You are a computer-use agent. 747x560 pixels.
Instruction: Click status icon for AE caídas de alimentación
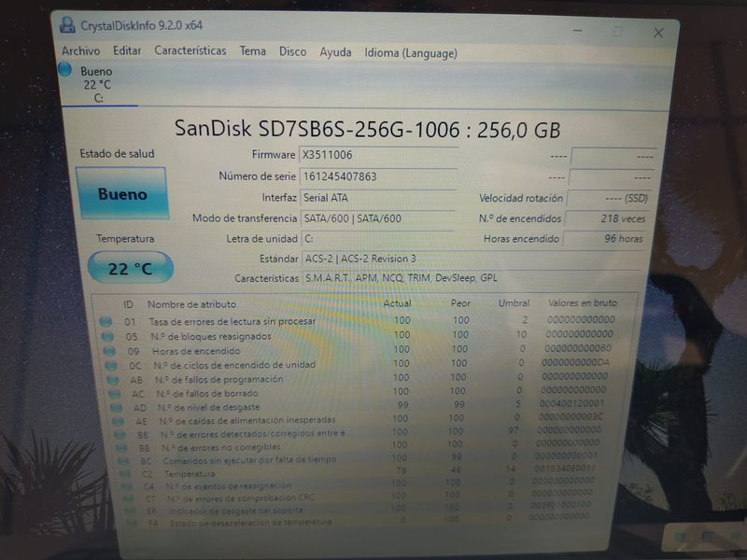119,422
